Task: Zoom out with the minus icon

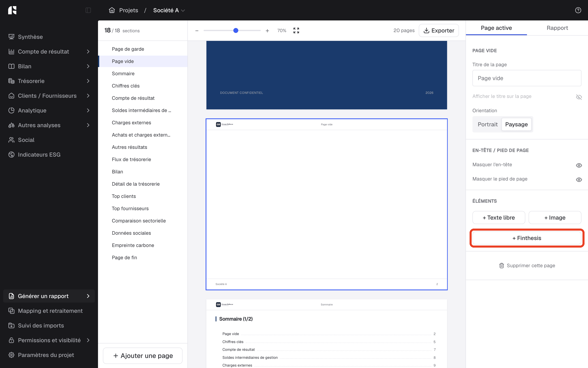Action: [197, 31]
